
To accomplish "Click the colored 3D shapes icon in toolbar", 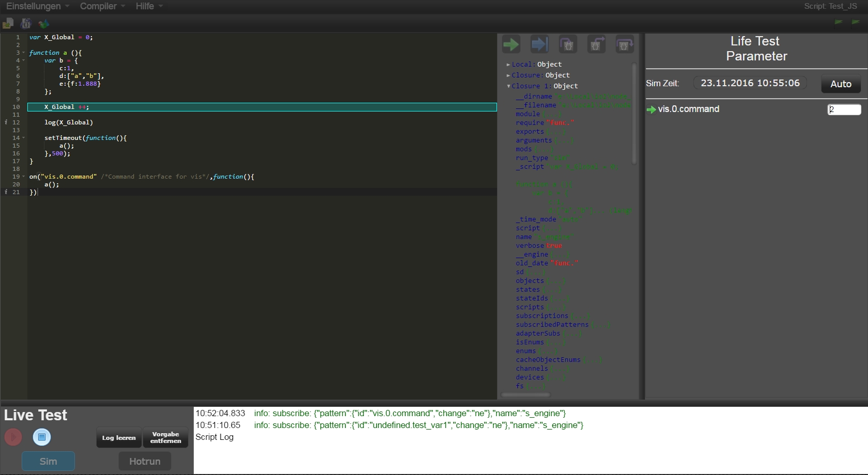I will click(44, 23).
